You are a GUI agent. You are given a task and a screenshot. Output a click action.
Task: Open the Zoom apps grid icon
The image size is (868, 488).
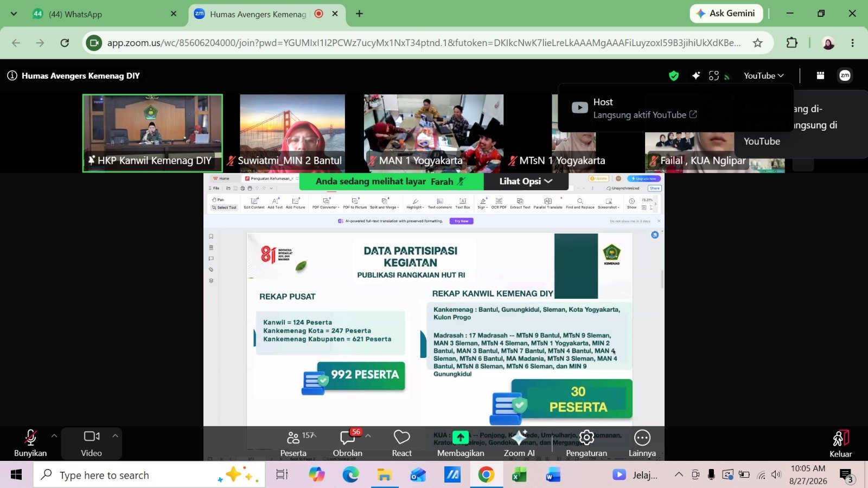[x=820, y=76]
